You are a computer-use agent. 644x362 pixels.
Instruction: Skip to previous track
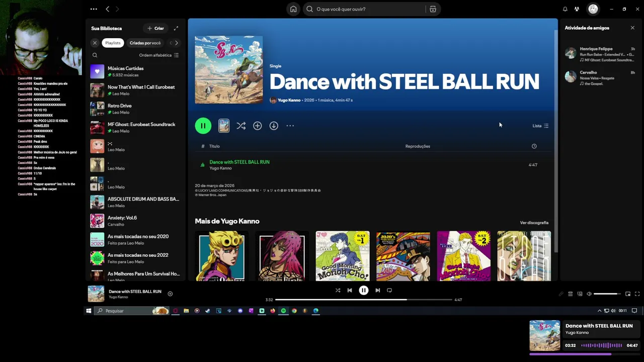tap(350, 290)
